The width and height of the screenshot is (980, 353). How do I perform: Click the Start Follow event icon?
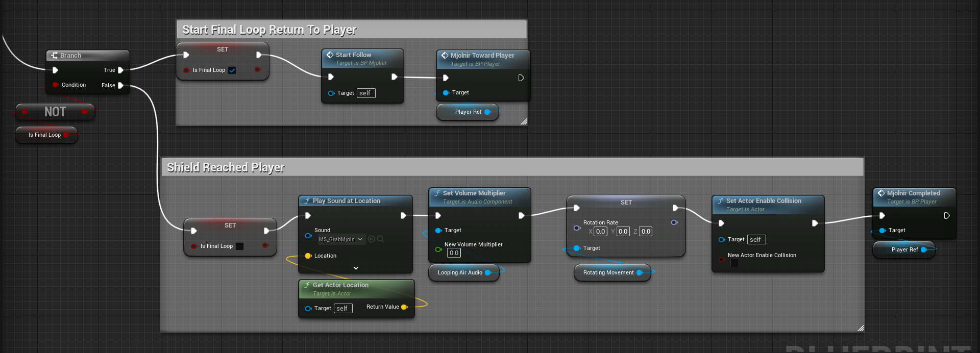[330, 55]
